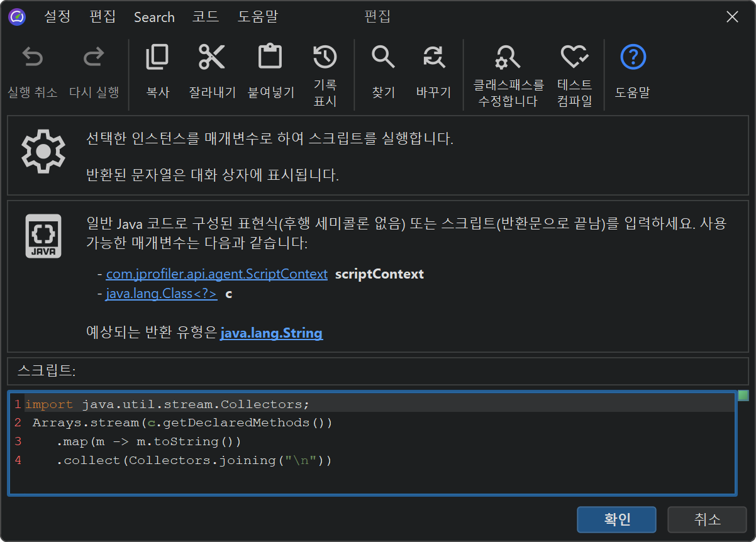
Task: Click the Copy (복사) toolbar icon
Action: [x=157, y=57]
